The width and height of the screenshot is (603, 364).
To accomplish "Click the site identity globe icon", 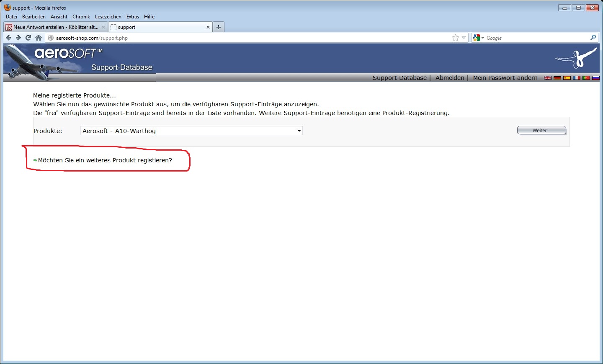I will coord(51,38).
